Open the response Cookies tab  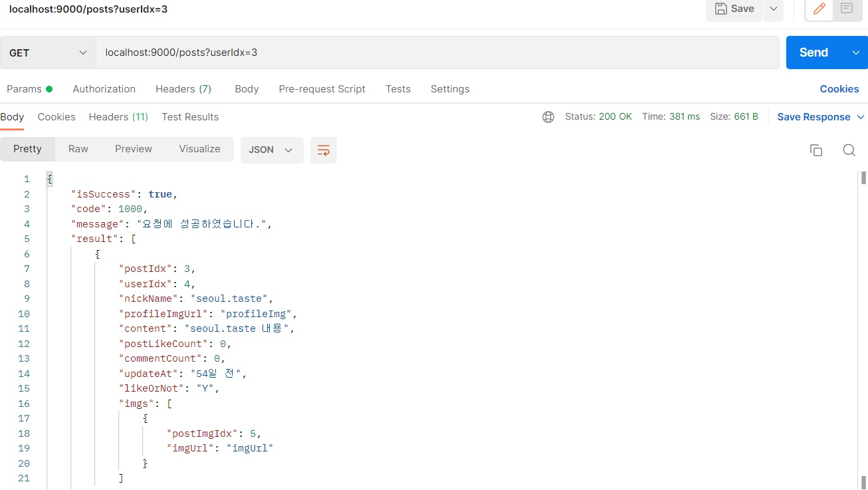[x=56, y=117]
